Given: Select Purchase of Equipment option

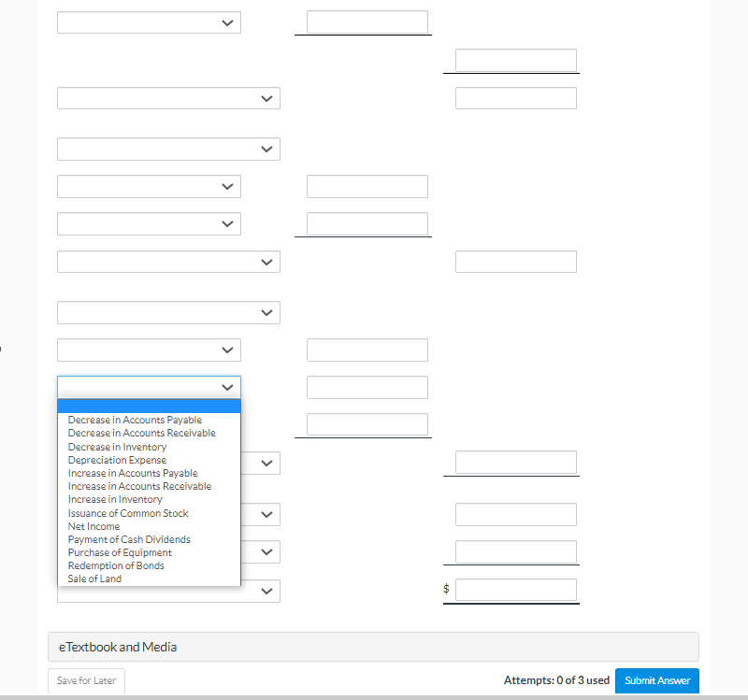Looking at the screenshot, I should click(120, 552).
